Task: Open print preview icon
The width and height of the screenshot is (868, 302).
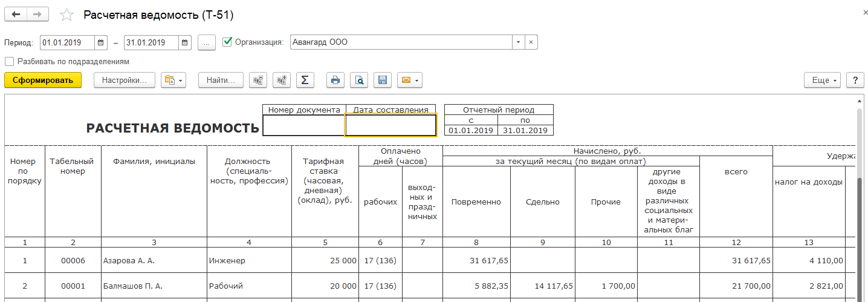Action: point(359,80)
